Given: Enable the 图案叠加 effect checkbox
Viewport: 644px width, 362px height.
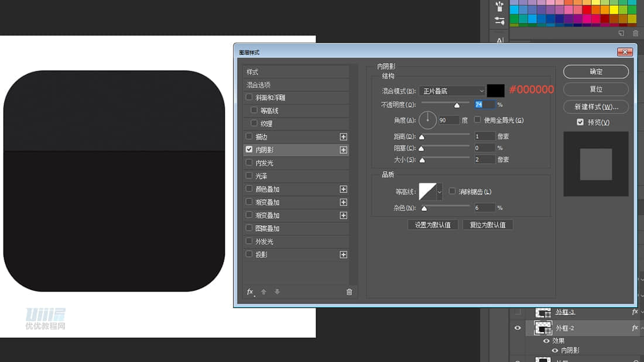Looking at the screenshot, I should (x=249, y=228).
